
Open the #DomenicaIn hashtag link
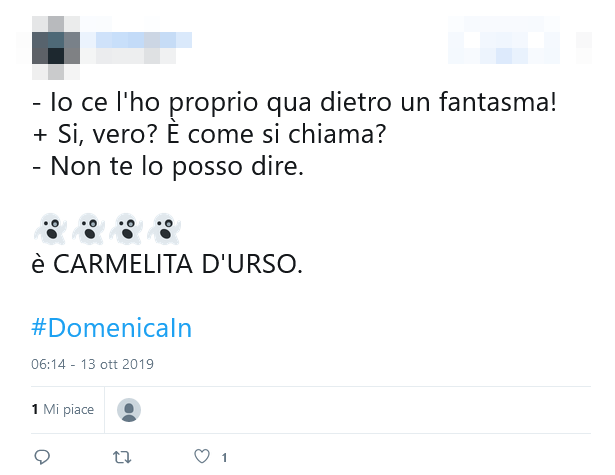pos(111,328)
